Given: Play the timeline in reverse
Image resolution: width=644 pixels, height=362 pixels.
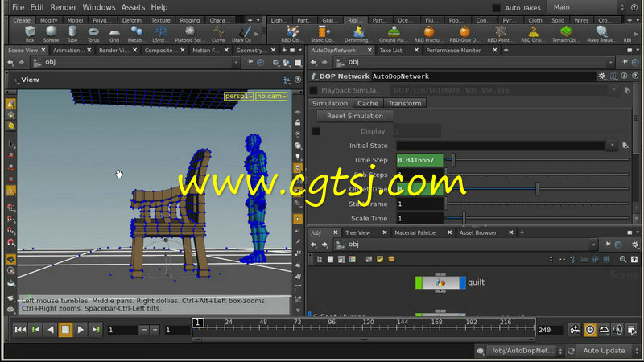Looking at the screenshot, I should (x=50, y=330).
